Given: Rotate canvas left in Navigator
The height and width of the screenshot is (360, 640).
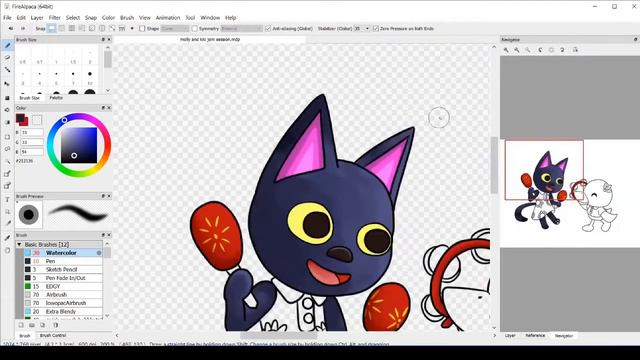Looking at the screenshot, I should 540,50.
